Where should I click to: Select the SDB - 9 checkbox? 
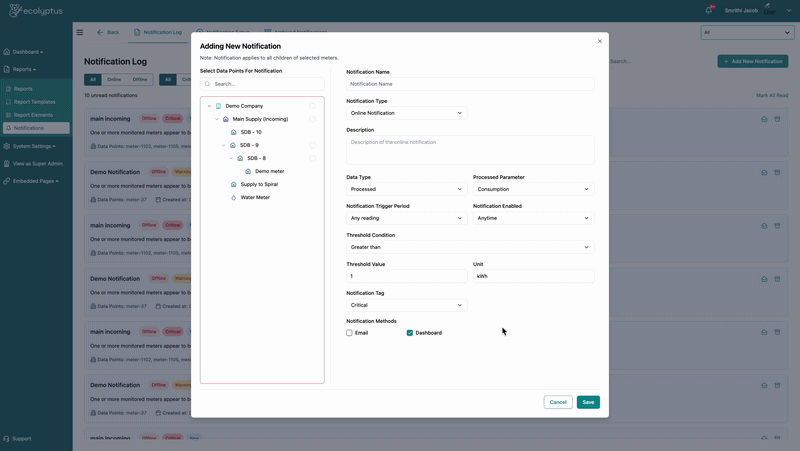tap(312, 145)
